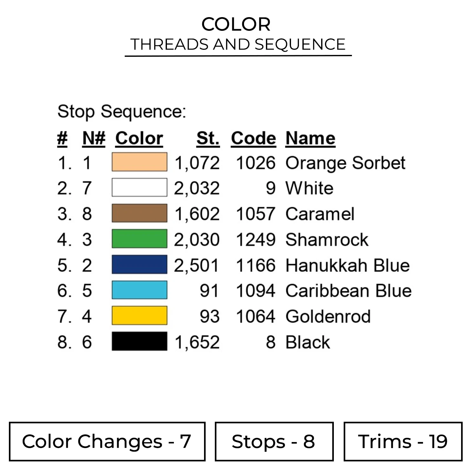Screen dimensions: 476x476
Task: Select the Code column header
Action: [253, 138]
